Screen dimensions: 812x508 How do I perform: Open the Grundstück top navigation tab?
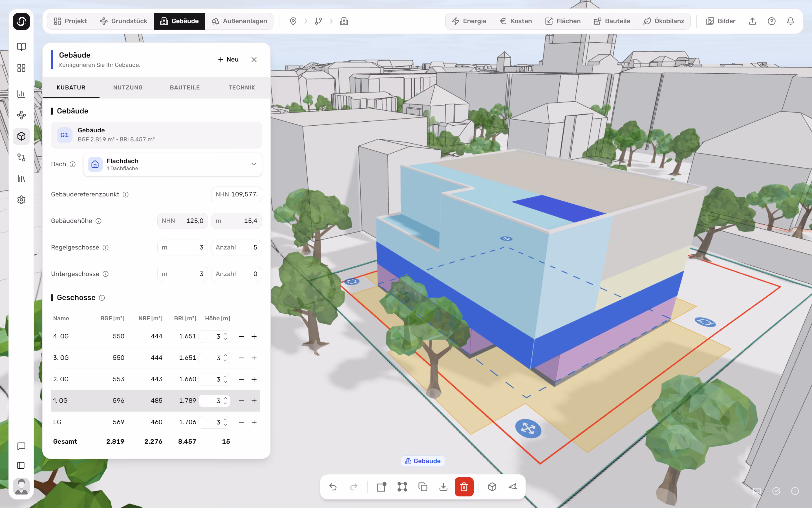click(x=123, y=21)
